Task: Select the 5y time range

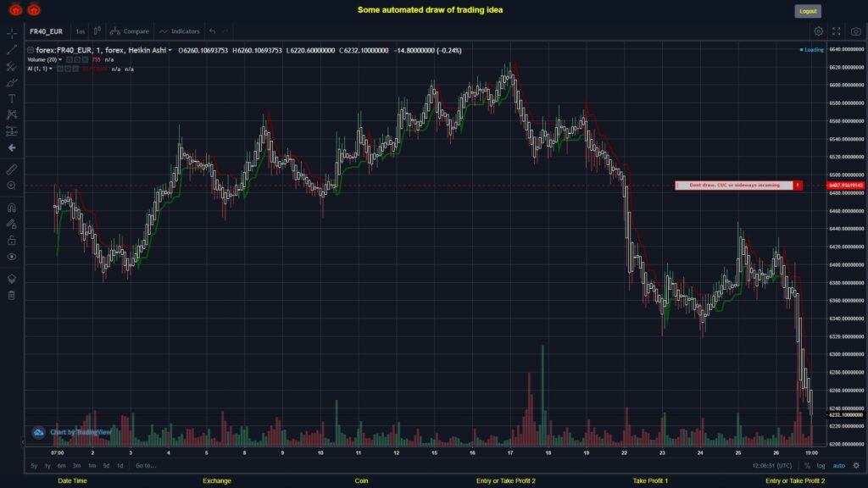Action: [34, 465]
